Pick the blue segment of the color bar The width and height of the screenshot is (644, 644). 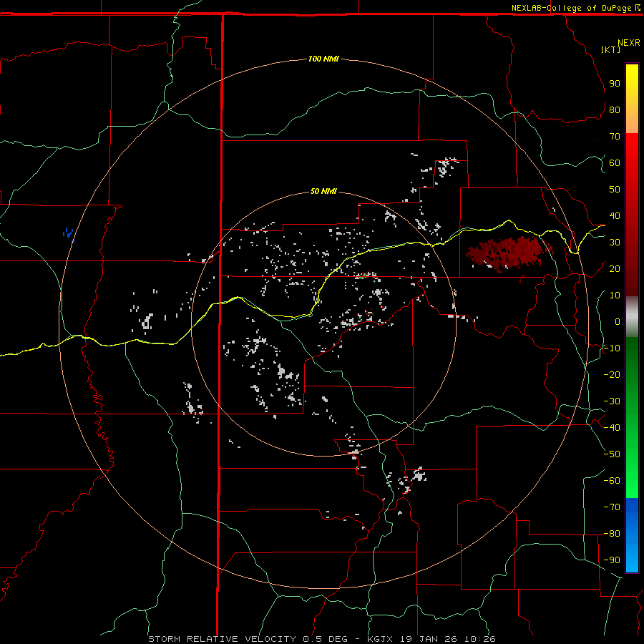[632, 535]
